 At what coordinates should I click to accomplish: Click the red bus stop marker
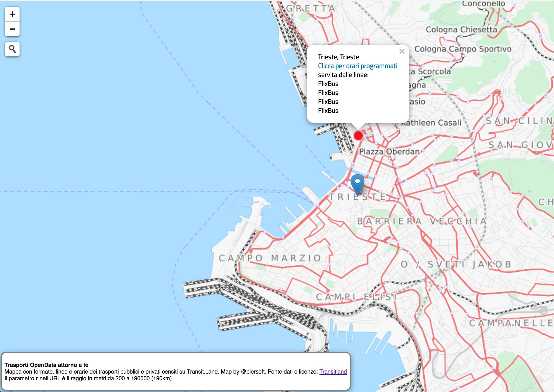[358, 136]
